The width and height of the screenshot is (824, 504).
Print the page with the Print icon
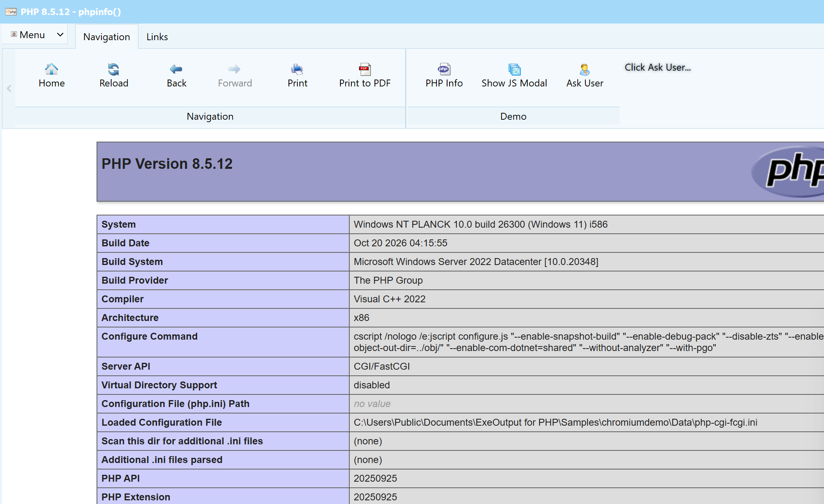297,69
